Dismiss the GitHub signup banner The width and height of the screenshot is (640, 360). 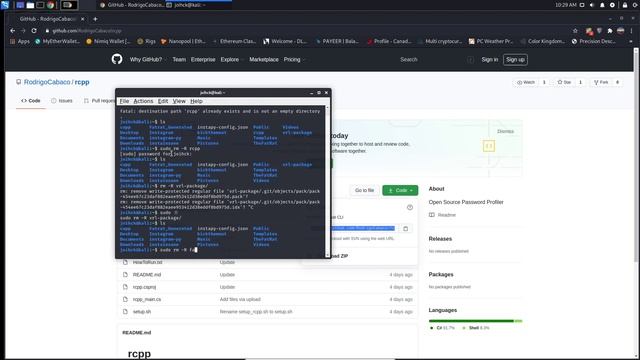(505, 131)
